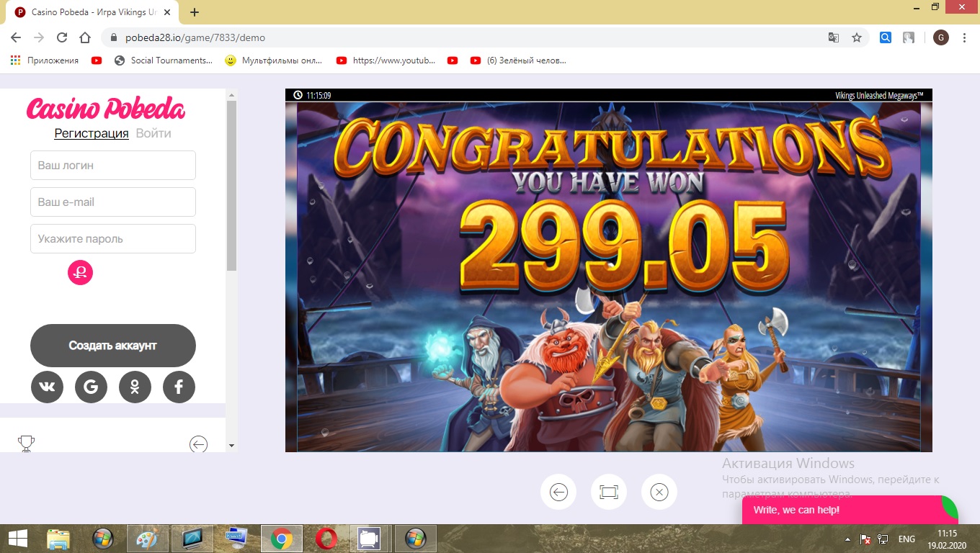Select the Casino Pobeda browser tab
The width and height of the screenshot is (980, 553).
tap(94, 12)
